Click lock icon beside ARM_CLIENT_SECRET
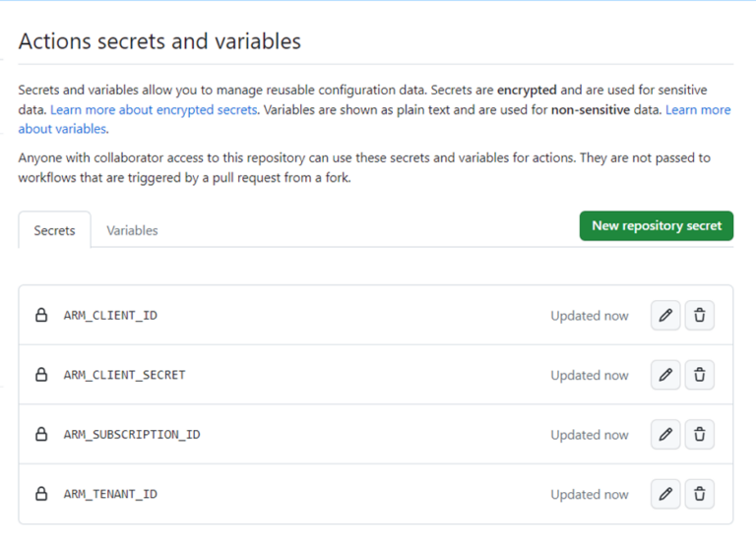The height and width of the screenshot is (551, 756). pos(41,375)
